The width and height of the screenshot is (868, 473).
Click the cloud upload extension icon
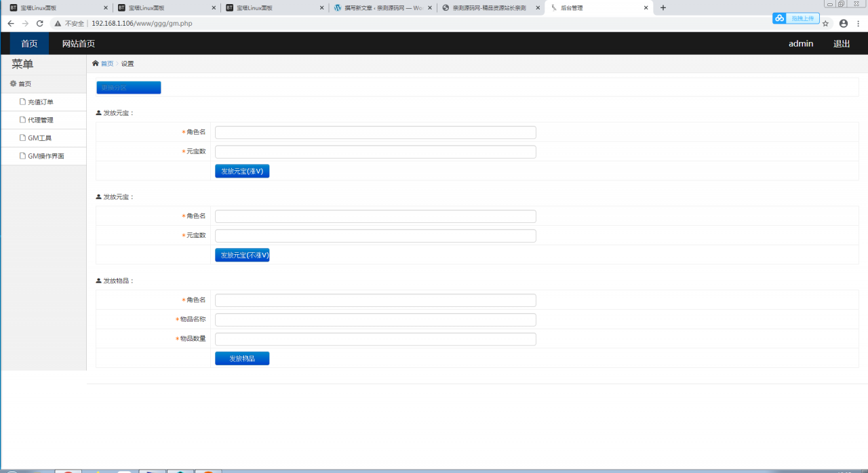[780, 18]
